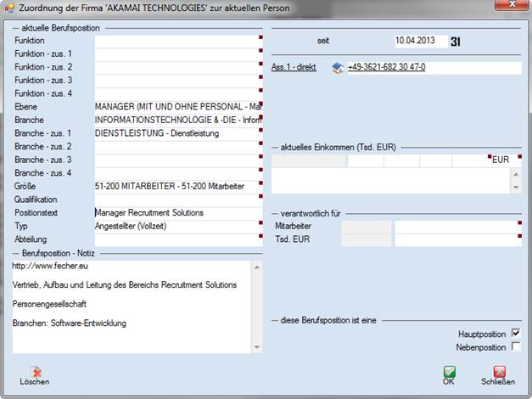532x399 pixels.
Task: Expand the Größe dropdown 51-200 Mitarbeiter
Action: coord(178,186)
